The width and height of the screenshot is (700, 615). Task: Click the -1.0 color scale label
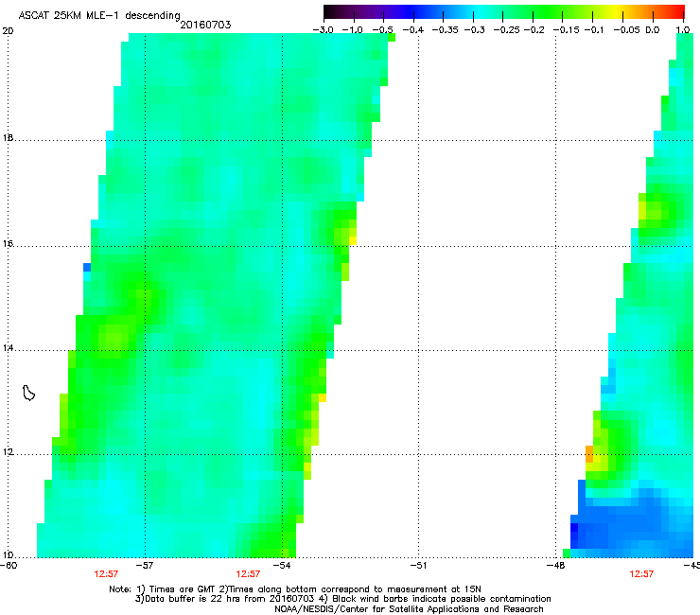click(353, 30)
